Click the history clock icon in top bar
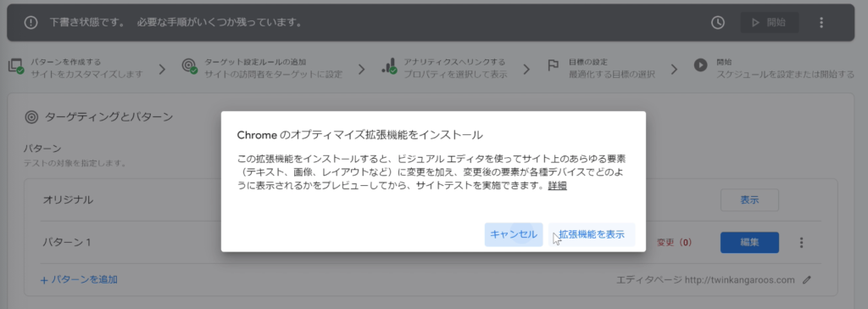This screenshot has height=309, width=868. click(x=717, y=23)
